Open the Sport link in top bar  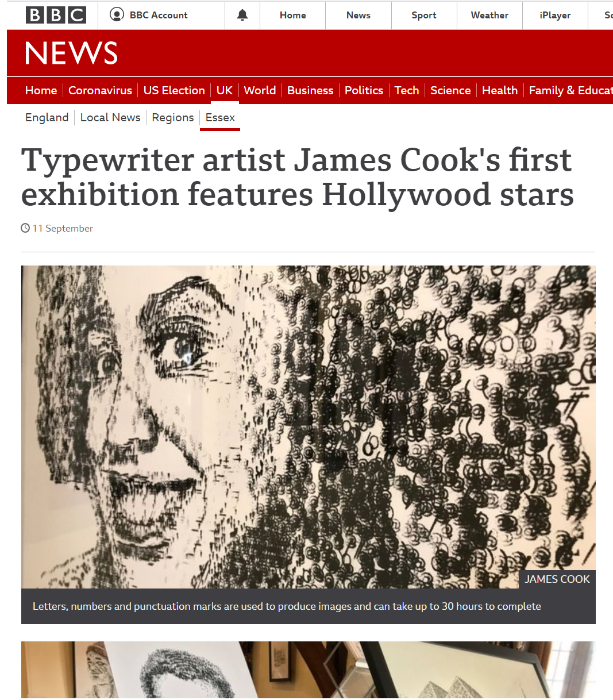tap(424, 15)
